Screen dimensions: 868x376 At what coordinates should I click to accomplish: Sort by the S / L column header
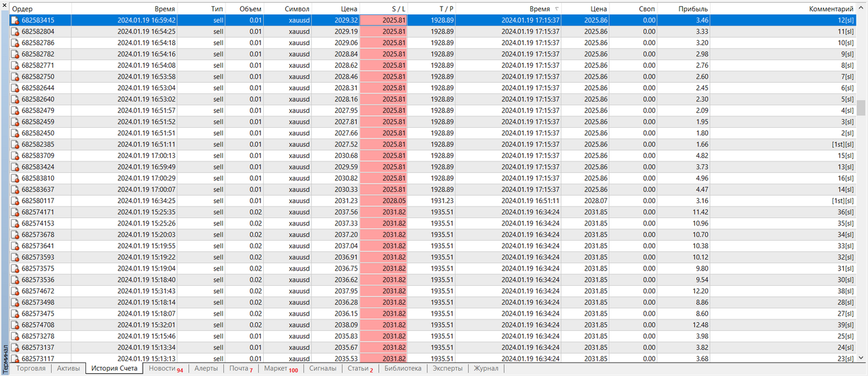point(384,9)
